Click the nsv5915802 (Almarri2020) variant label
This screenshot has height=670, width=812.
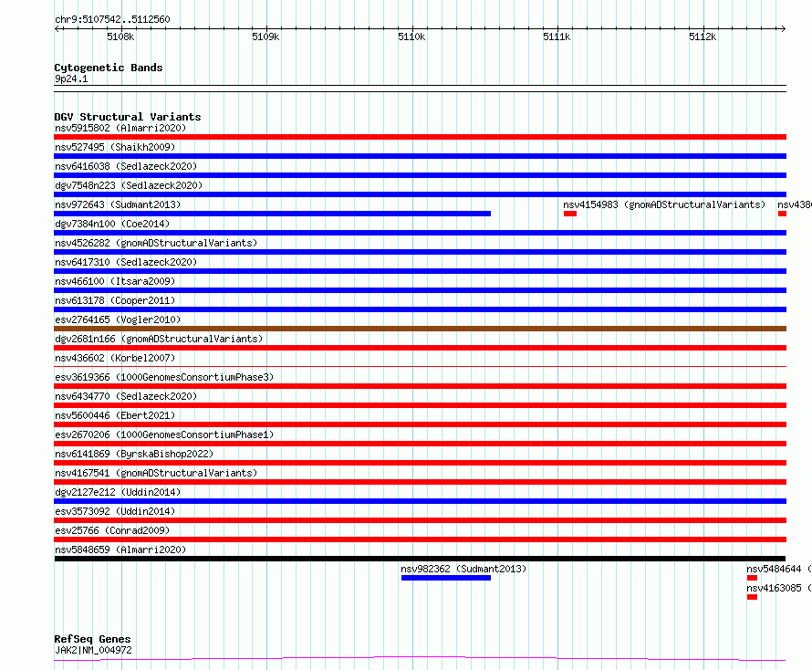pos(120,128)
